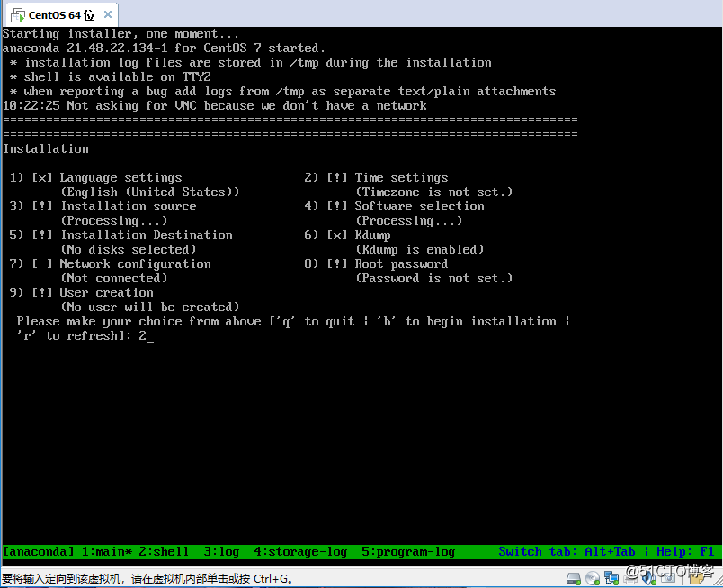Click the 1:main* anaconda tab label
Viewport: 723px width, 588px height.
[106, 551]
